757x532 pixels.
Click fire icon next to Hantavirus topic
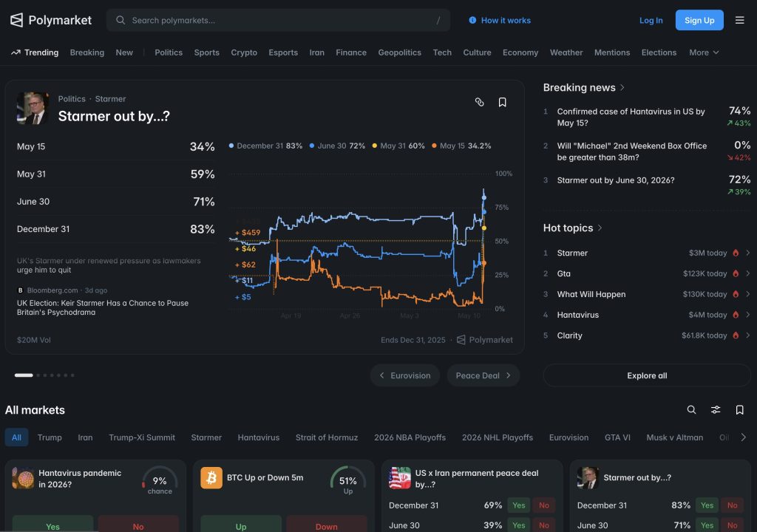coord(736,315)
